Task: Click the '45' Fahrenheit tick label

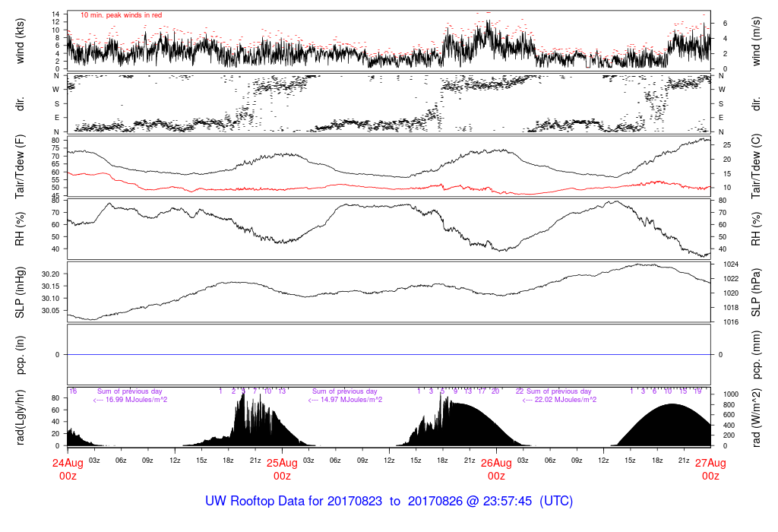Action: pos(55,195)
